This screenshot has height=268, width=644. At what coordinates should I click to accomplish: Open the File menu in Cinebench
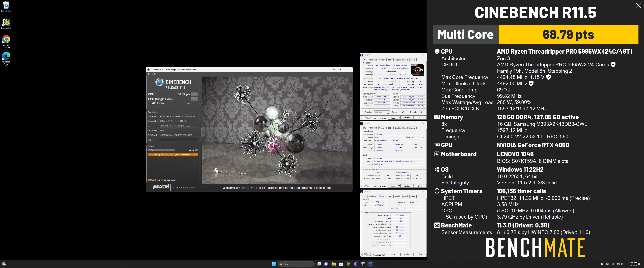click(x=148, y=74)
